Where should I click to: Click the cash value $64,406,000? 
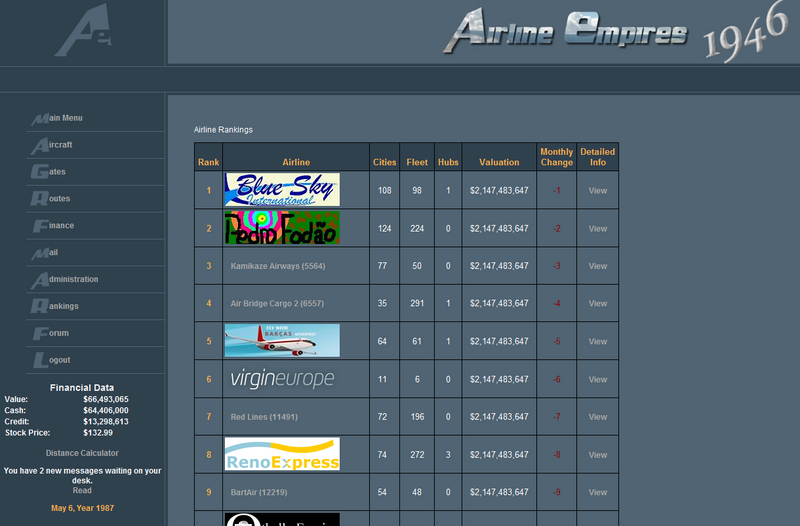click(x=106, y=411)
